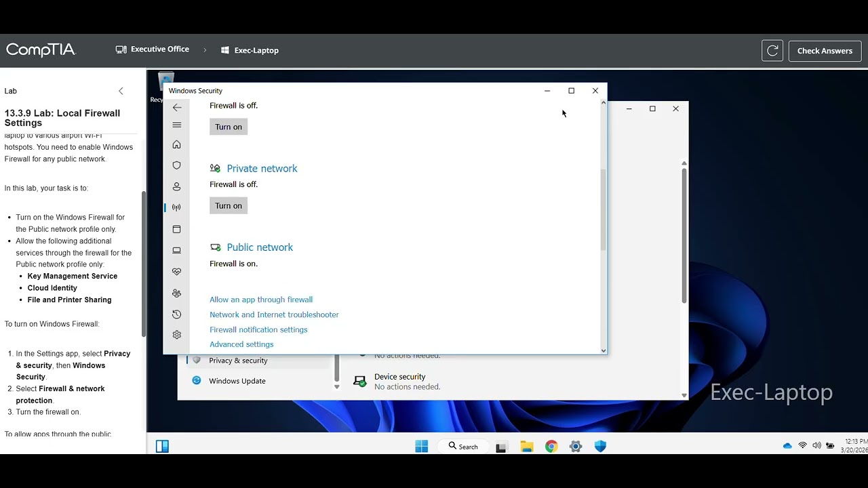The image size is (868, 488).
Task: Click the Windows Security scrollbar thumb
Action: pos(603,209)
